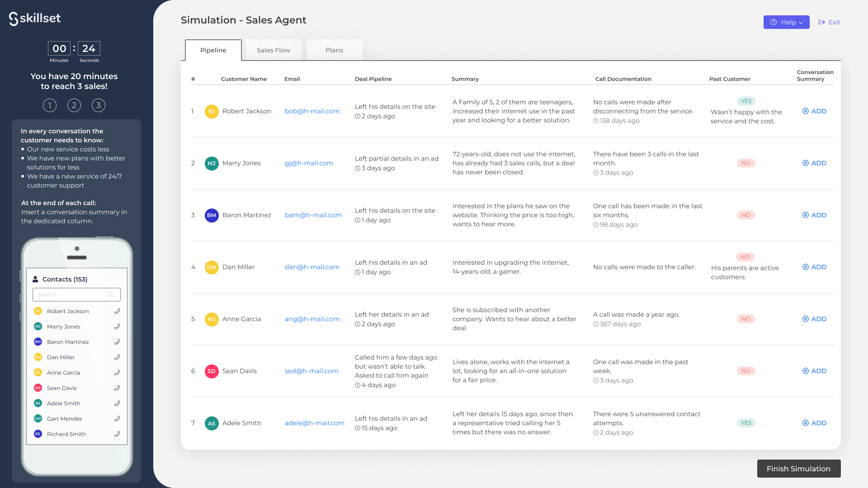868x488 pixels.
Task: Open the Help dropdown menu
Action: pyautogui.click(x=786, y=22)
